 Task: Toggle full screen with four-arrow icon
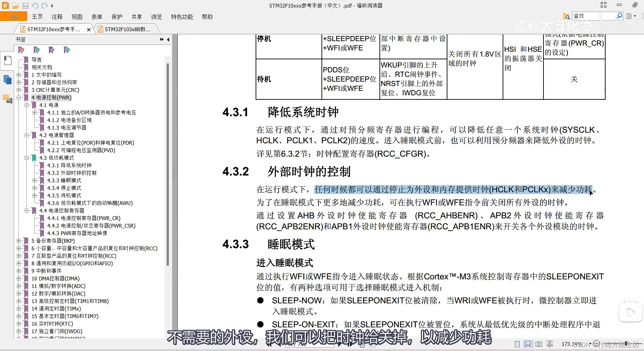point(604,5)
